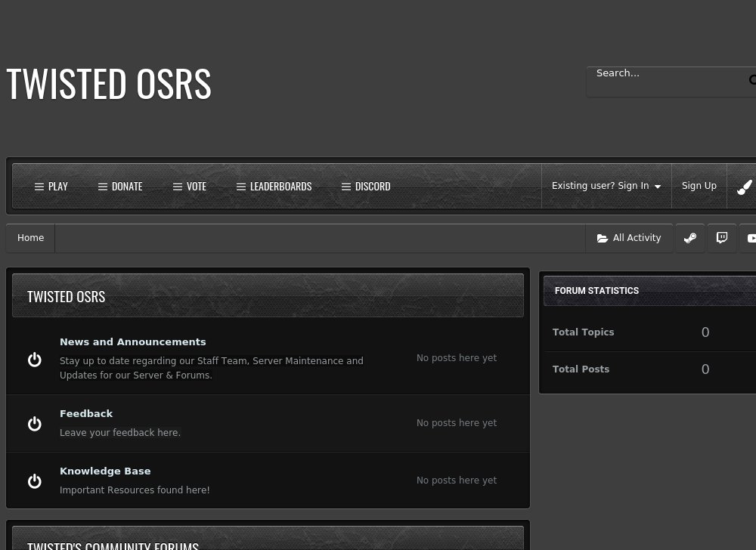Open the News and Announcements forum
Screen dimensions: 756x550
pos(132,342)
